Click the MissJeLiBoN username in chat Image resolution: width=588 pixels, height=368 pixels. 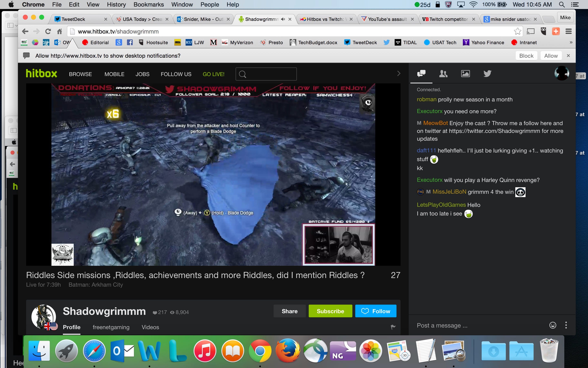point(449,192)
